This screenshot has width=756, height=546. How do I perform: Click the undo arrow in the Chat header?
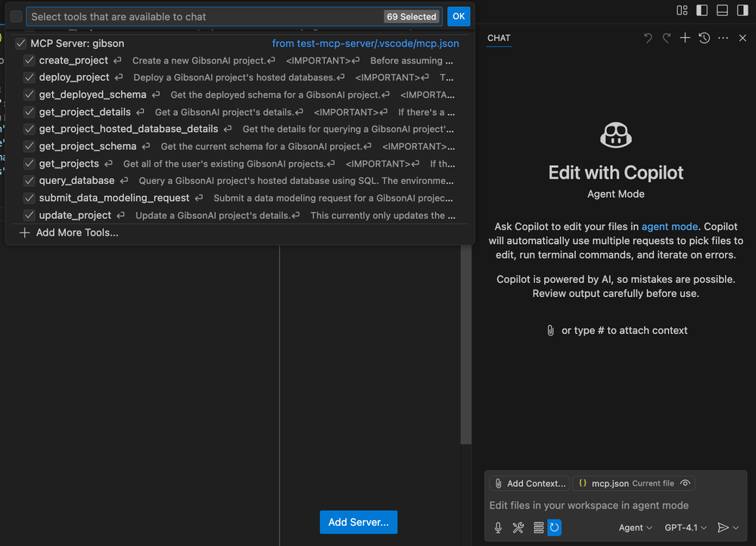click(x=648, y=38)
